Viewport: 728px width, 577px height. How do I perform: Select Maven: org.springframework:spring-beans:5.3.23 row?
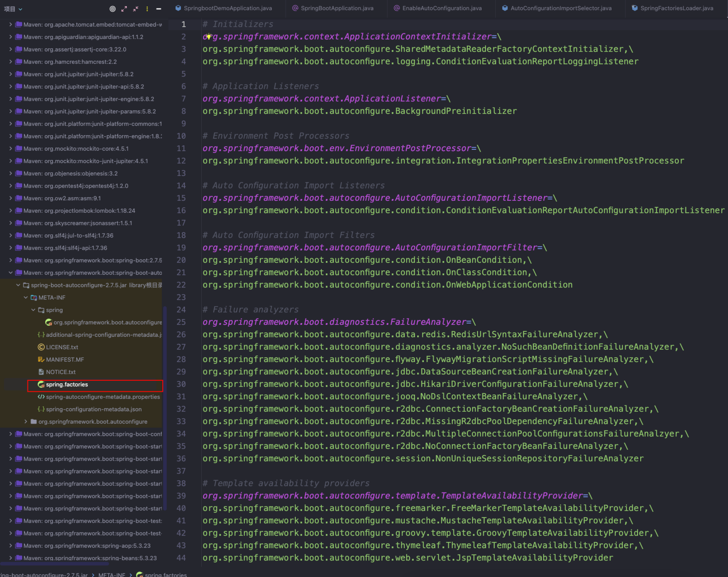(81, 558)
